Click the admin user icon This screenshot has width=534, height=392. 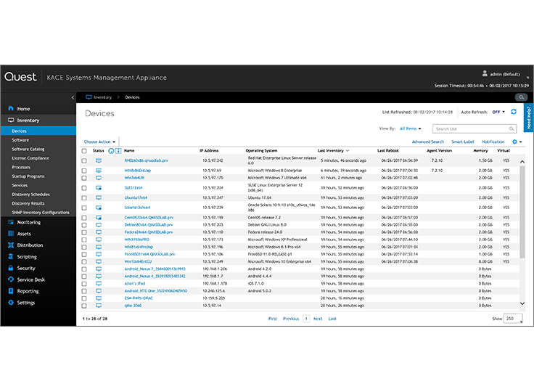click(485, 73)
